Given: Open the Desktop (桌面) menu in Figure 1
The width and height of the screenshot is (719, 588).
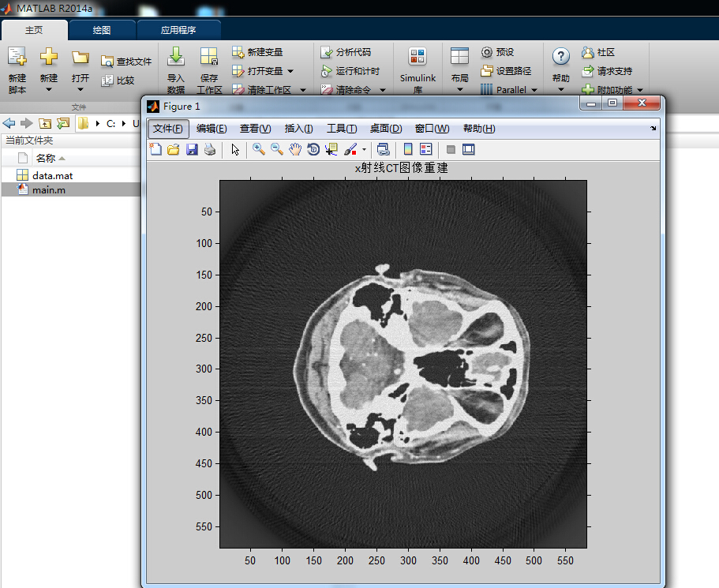Looking at the screenshot, I should [x=386, y=129].
